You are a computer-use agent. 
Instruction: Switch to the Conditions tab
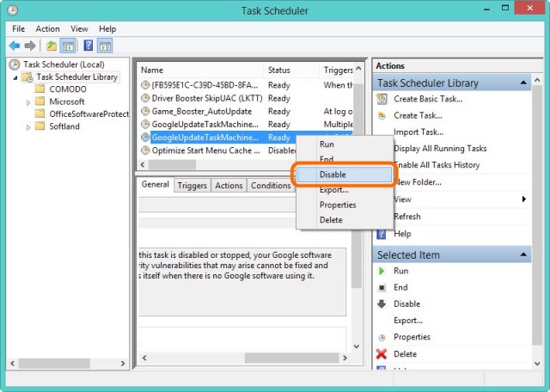tap(271, 186)
